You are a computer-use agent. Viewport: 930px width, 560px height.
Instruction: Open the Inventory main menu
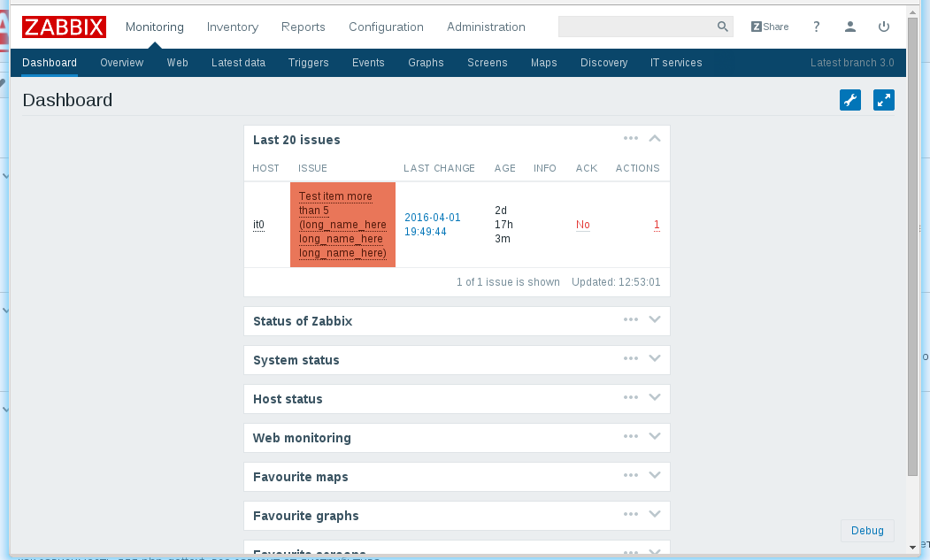click(x=233, y=27)
